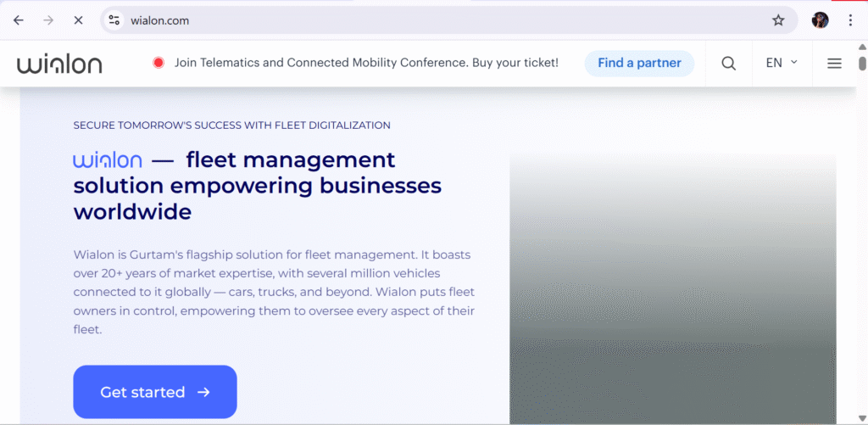Stop page loading with X button

[x=78, y=20]
